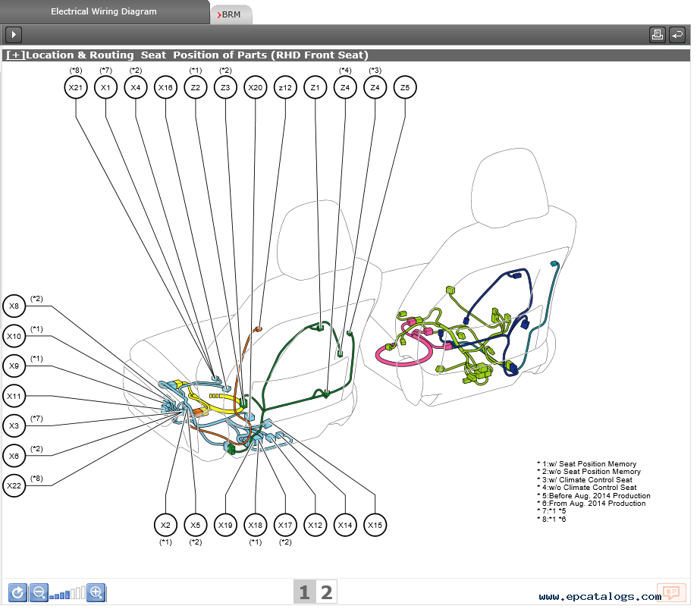Open www.epcatalogs.com link
This screenshot has width=700, height=609.
(600, 597)
